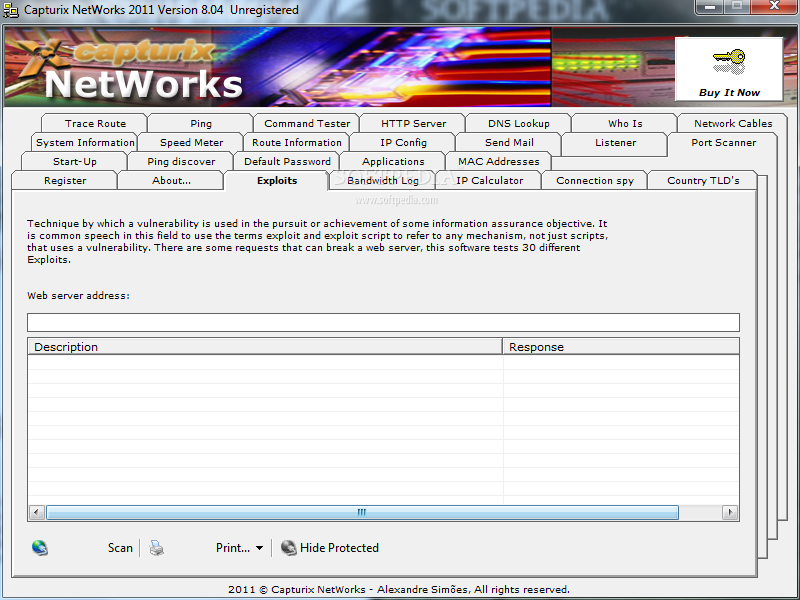
Task: Select the Route Information tab
Action: pos(296,142)
